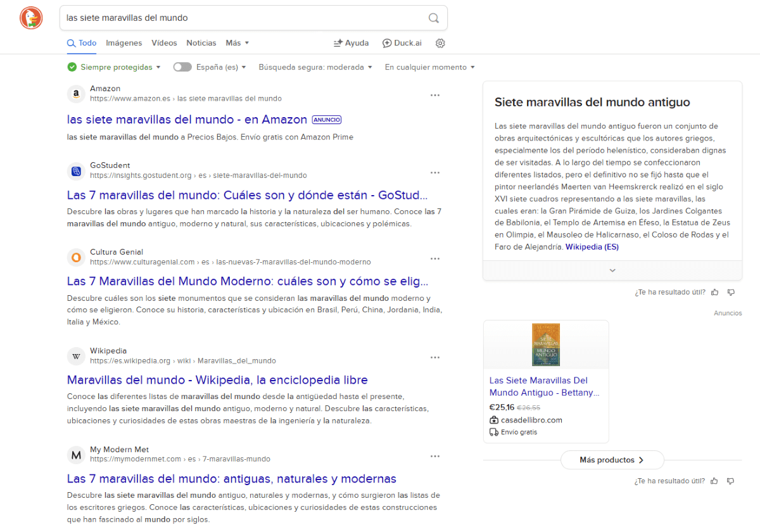Open En cualquier momento time filter
The width and height of the screenshot is (760, 532).
430,67
